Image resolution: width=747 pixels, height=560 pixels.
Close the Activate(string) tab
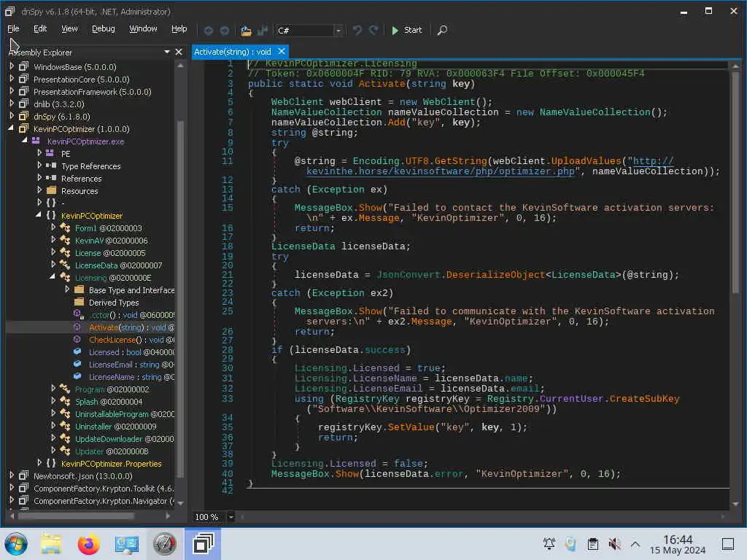282,51
